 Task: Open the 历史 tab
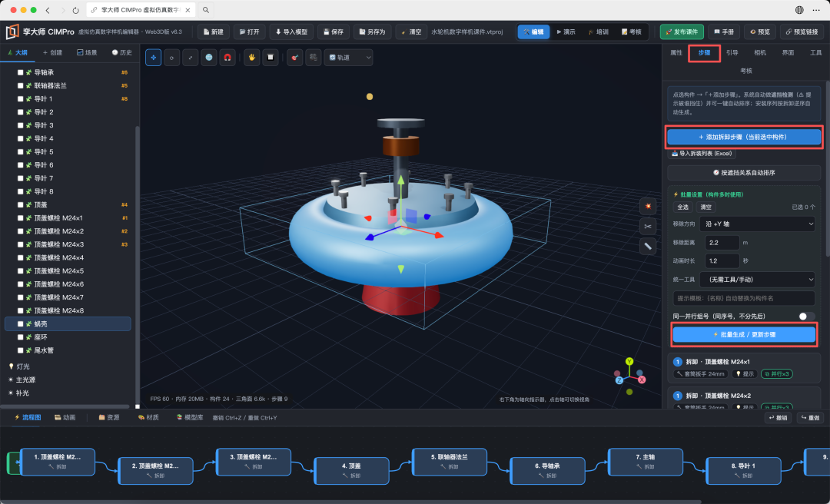[x=121, y=52]
